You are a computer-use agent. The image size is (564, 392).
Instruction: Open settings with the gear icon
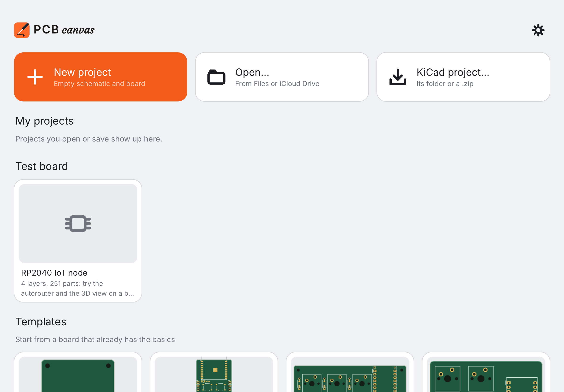(538, 30)
